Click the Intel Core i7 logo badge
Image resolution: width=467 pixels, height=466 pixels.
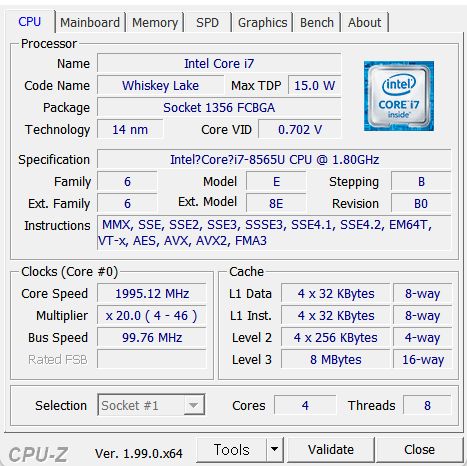click(399, 96)
